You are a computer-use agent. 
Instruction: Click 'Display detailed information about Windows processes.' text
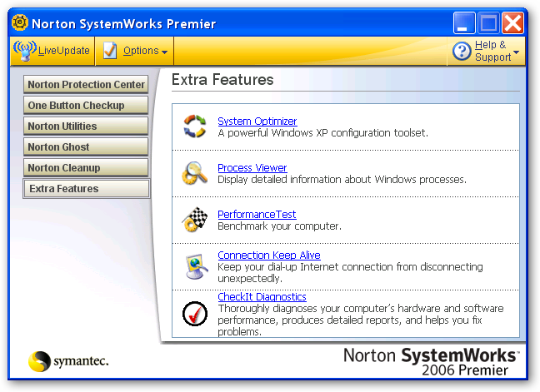[x=342, y=180]
